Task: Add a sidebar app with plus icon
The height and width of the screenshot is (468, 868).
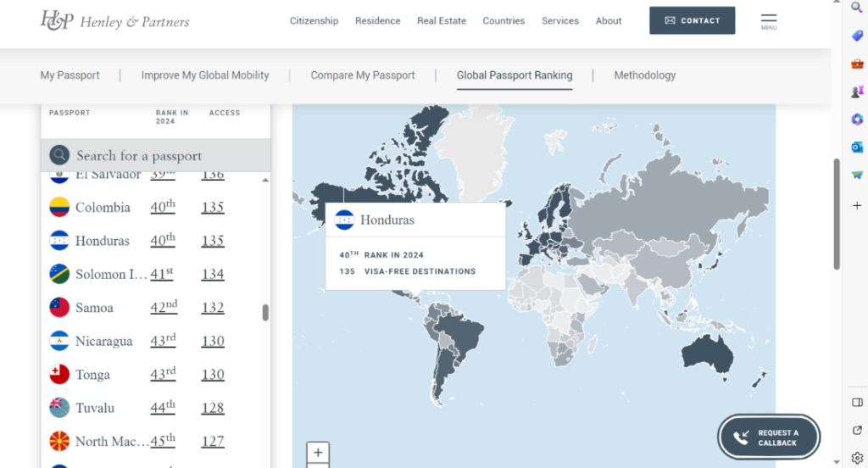Action: pos(857,205)
